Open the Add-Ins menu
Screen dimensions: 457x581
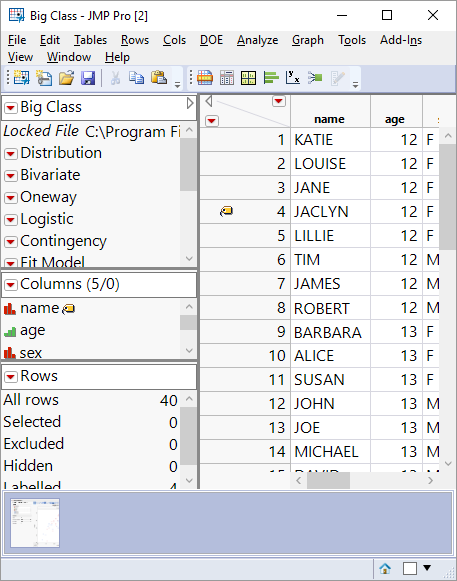coord(401,40)
